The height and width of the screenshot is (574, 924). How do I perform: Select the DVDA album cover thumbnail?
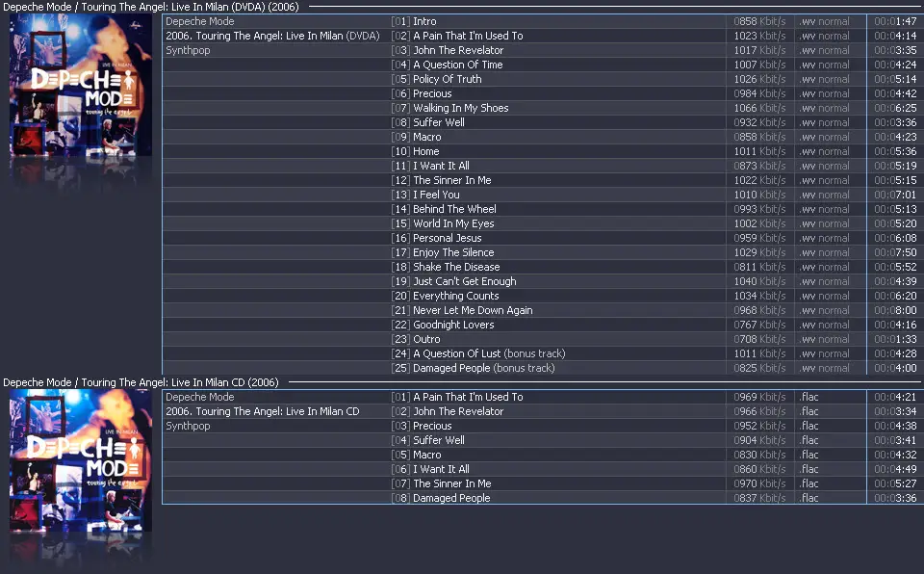click(81, 86)
